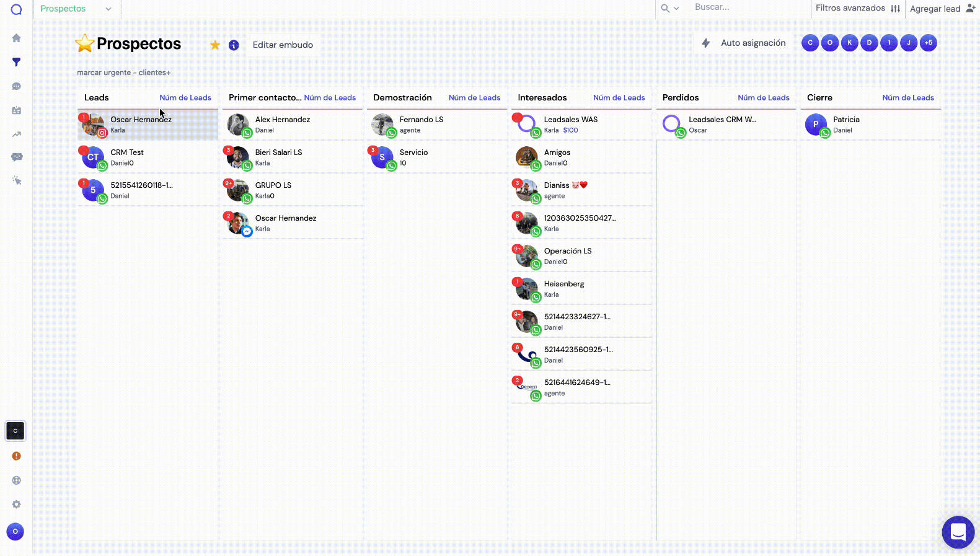Open the blue info icon beside title
The height and width of the screenshot is (556, 980).
click(234, 45)
